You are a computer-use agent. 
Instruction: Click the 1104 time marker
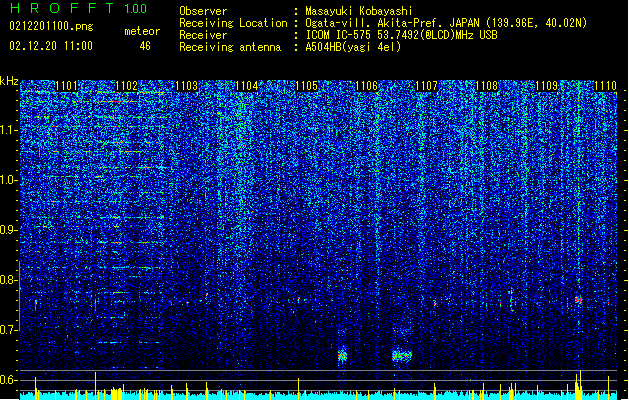pyautogui.click(x=246, y=86)
